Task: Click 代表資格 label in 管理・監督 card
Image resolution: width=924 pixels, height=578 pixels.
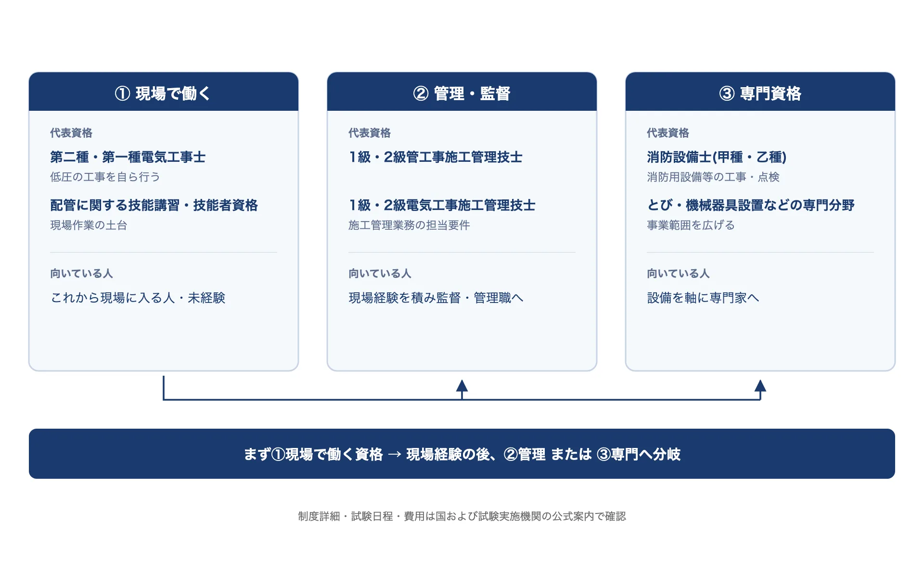Action: coord(370,133)
